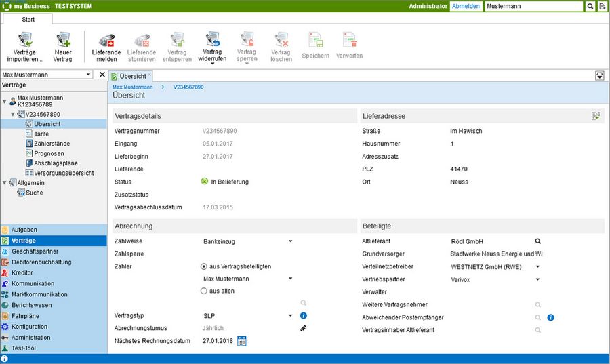Click the Vertrag sperren icon
This screenshot has height=364, width=610.
coord(247,39)
